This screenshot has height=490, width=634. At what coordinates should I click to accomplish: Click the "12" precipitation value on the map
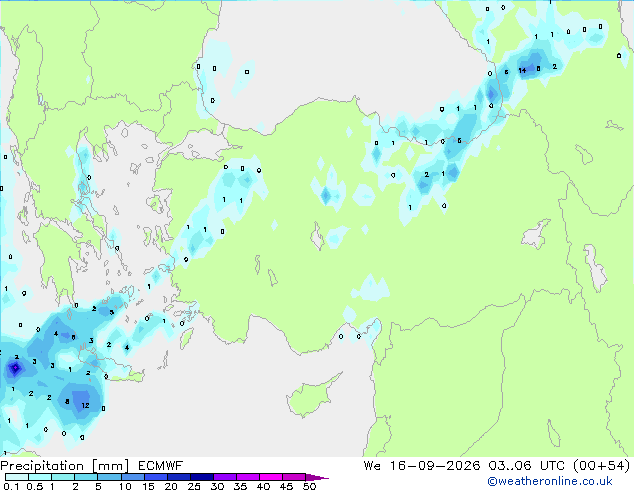(85, 405)
